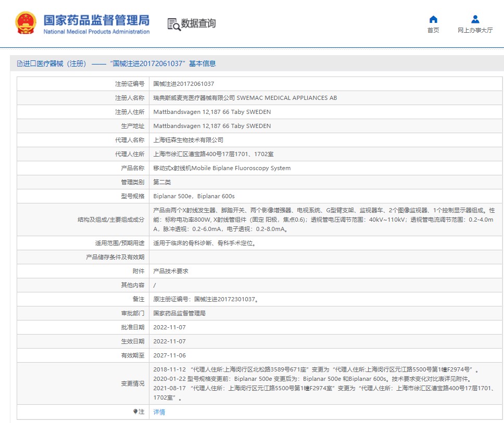Click the document icon before 进口医疗器械
This screenshot has height=423, width=504.
pyautogui.click(x=20, y=63)
